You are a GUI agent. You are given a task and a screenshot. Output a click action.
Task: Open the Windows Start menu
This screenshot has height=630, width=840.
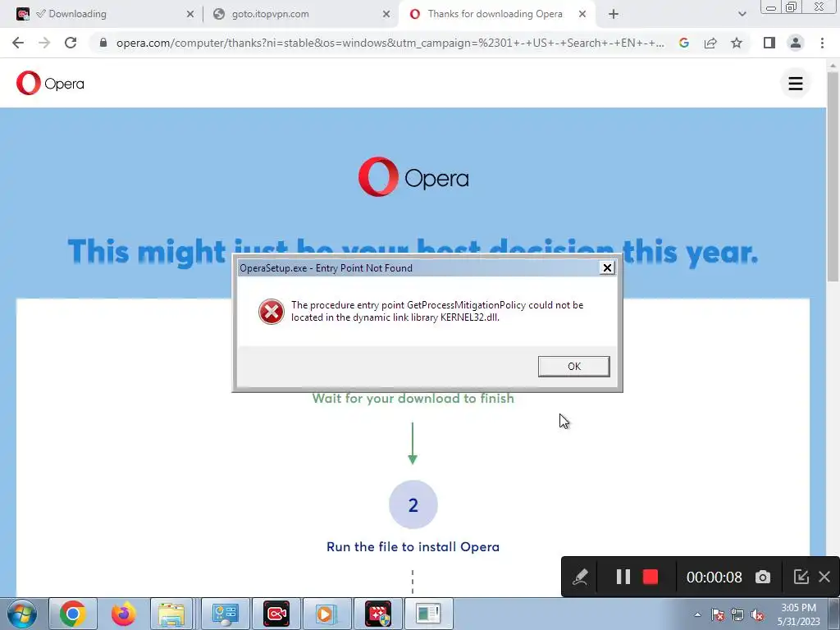(22, 614)
